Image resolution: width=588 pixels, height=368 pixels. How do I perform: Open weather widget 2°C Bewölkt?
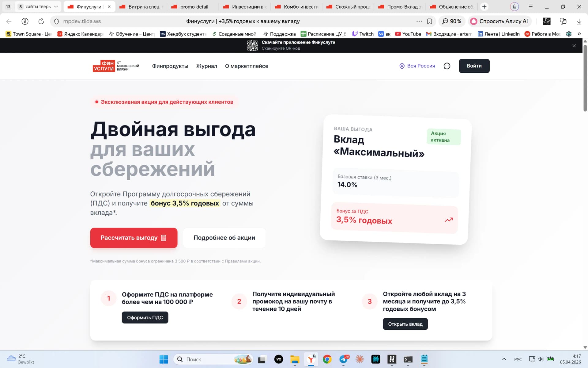pos(20,359)
